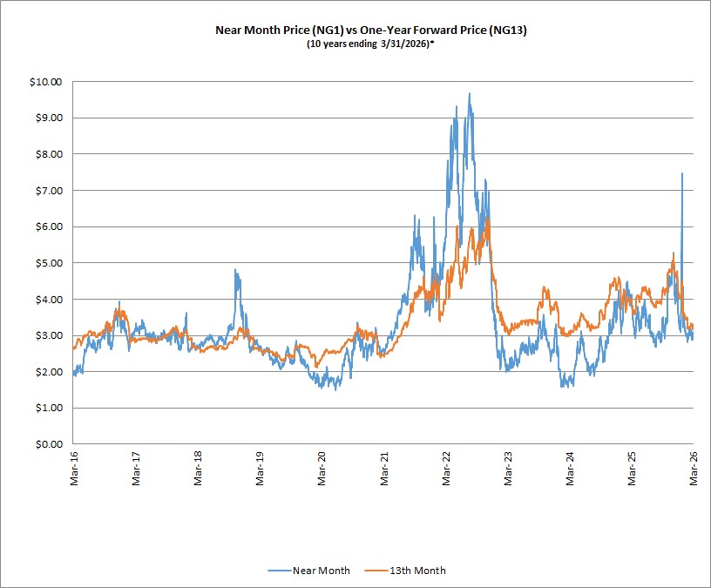
Task: Click the "$0.00" y-axis label
Action: [49, 444]
